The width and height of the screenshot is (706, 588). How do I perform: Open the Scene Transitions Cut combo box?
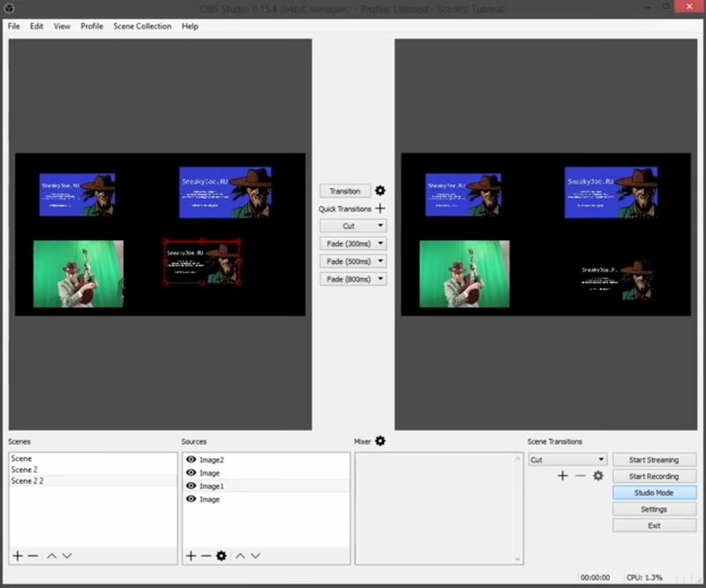(567, 460)
